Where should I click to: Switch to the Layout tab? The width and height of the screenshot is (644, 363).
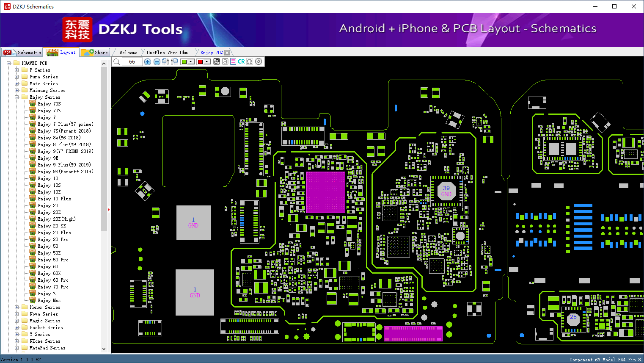(x=61, y=53)
